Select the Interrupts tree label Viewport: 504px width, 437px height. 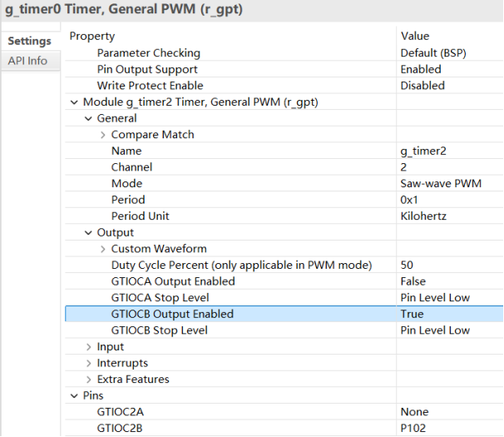122,363
